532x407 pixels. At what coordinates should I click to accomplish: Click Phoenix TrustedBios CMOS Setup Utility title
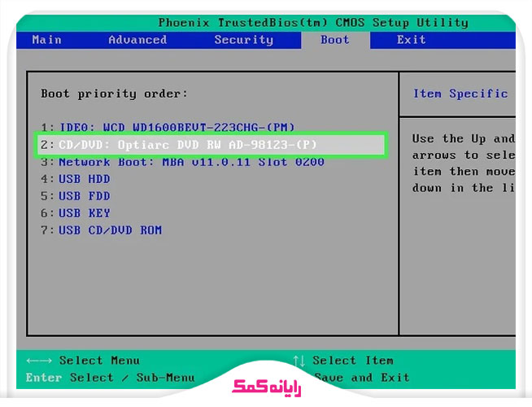313,23
